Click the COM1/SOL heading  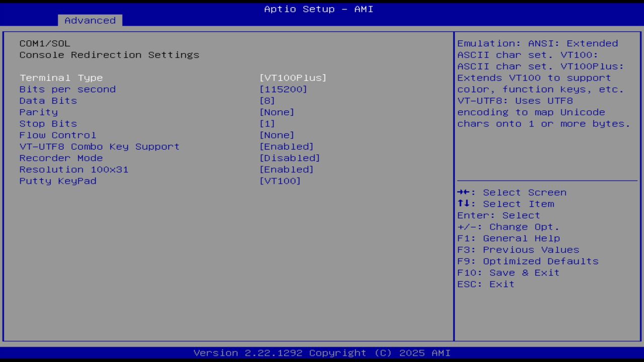tap(45, 44)
